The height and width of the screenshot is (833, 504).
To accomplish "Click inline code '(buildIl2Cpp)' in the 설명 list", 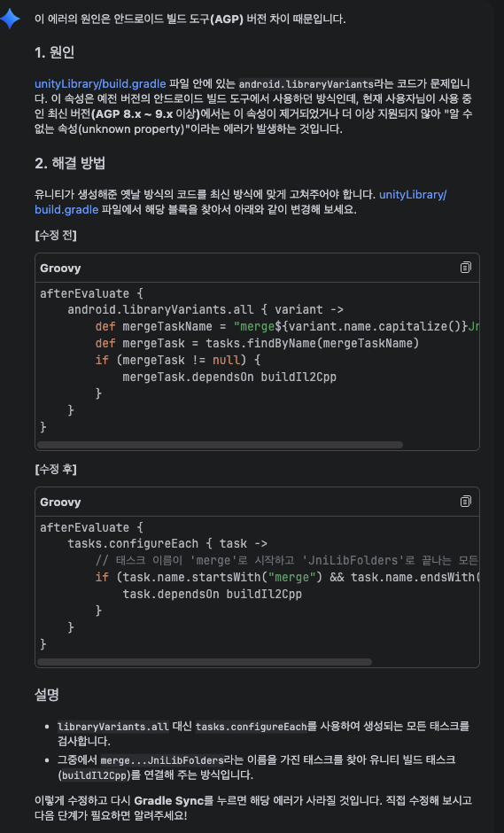I will point(94,775).
